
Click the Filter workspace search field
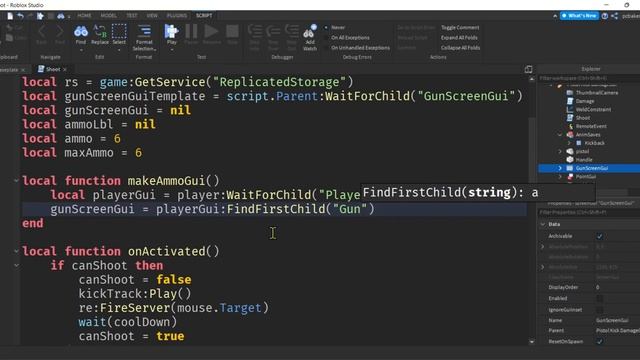pos(589,78)
